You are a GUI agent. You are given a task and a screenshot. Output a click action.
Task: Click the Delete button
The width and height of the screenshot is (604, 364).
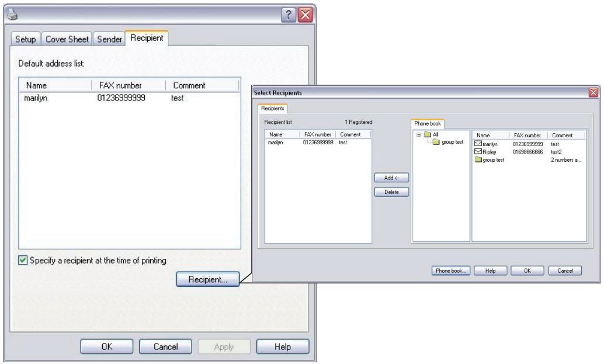pyautogui.click(x=391, y=192)
